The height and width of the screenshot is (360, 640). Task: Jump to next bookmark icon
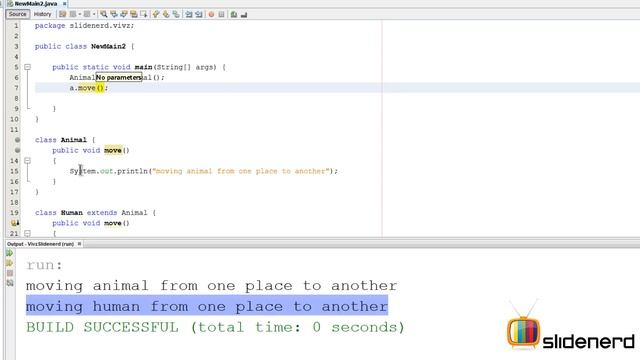[x=166, y=14]
